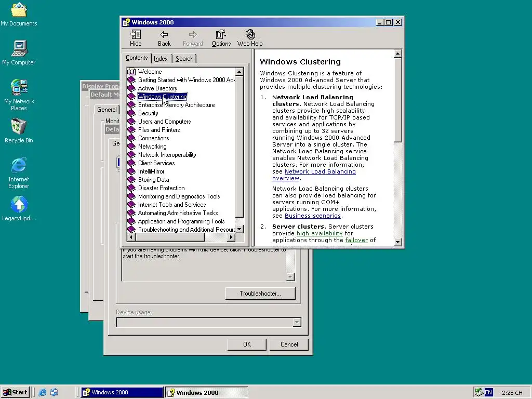Open the high availability glossary link
The image size is (532, 399).
pyautogui.click(x=320, y=233)
